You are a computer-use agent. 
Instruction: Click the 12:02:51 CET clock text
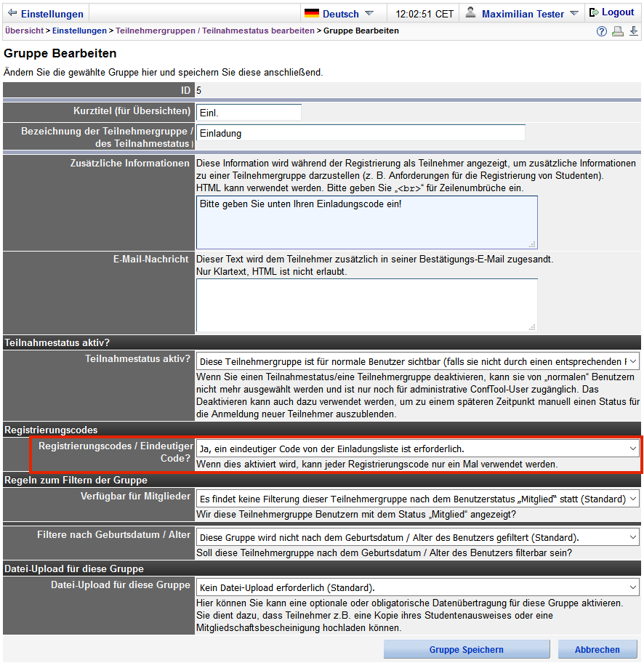(424, 14)
